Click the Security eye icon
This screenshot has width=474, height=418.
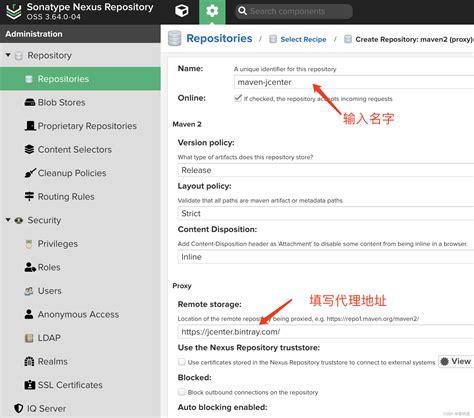pos(19,220)
